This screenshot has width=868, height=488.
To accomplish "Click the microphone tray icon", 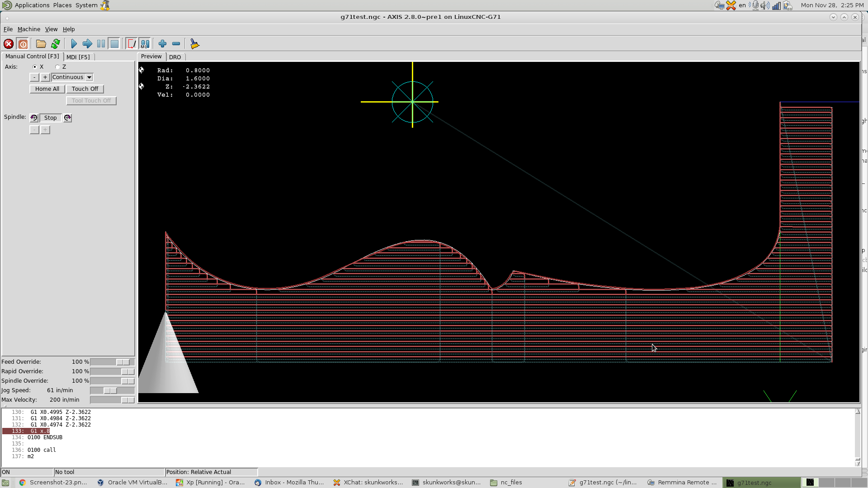I will [x=755, y=5].
